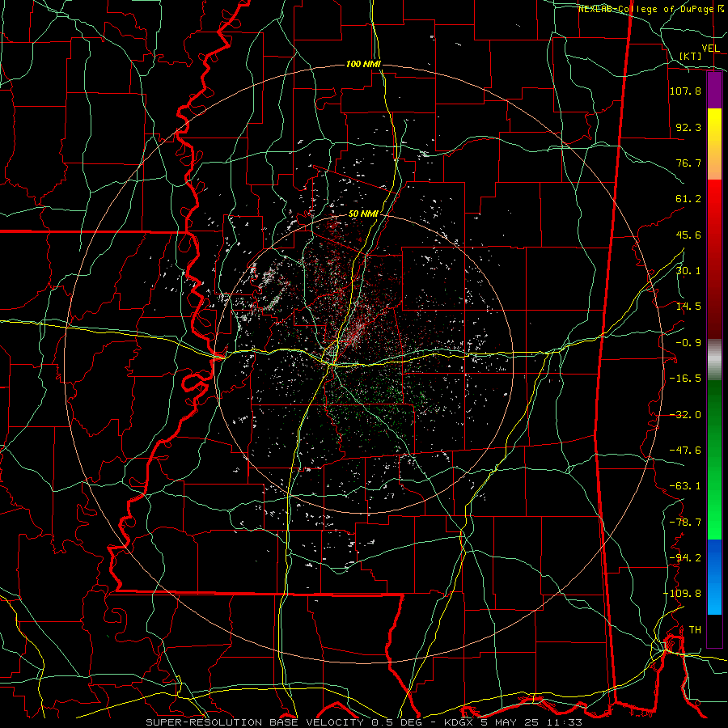Viewport: 728px width, 728px height.
Task: Click the 107.8 velocity scale value
Action: coord(685,91)
